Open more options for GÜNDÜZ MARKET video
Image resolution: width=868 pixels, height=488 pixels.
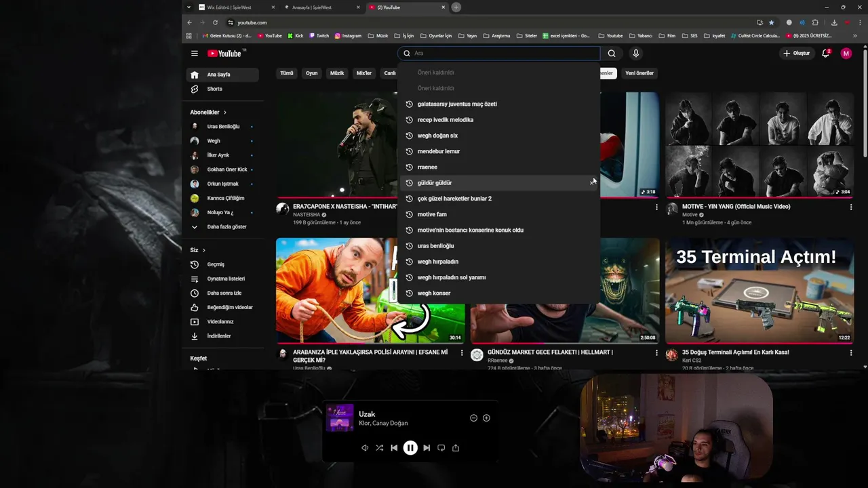[656, 353]
